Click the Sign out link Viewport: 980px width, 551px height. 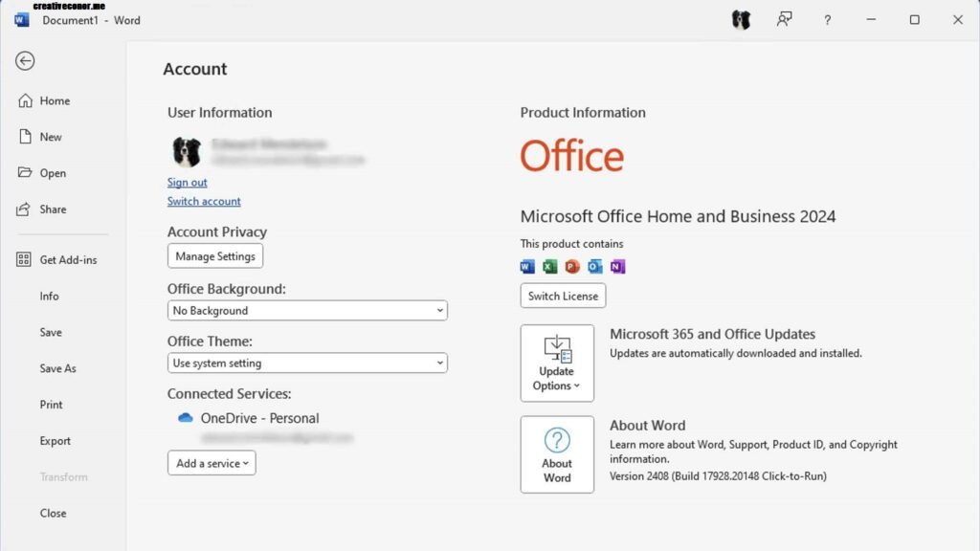click(187, 183)
